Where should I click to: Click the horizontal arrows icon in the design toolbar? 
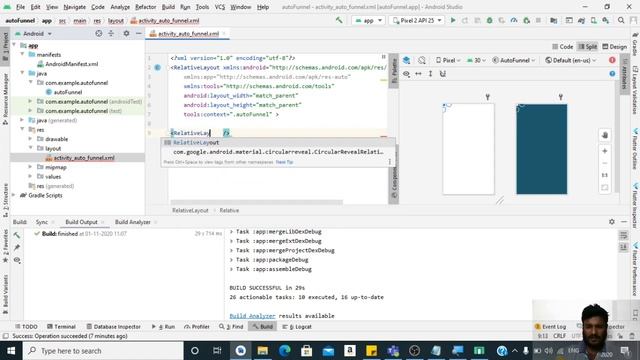(x=418, y=74)
